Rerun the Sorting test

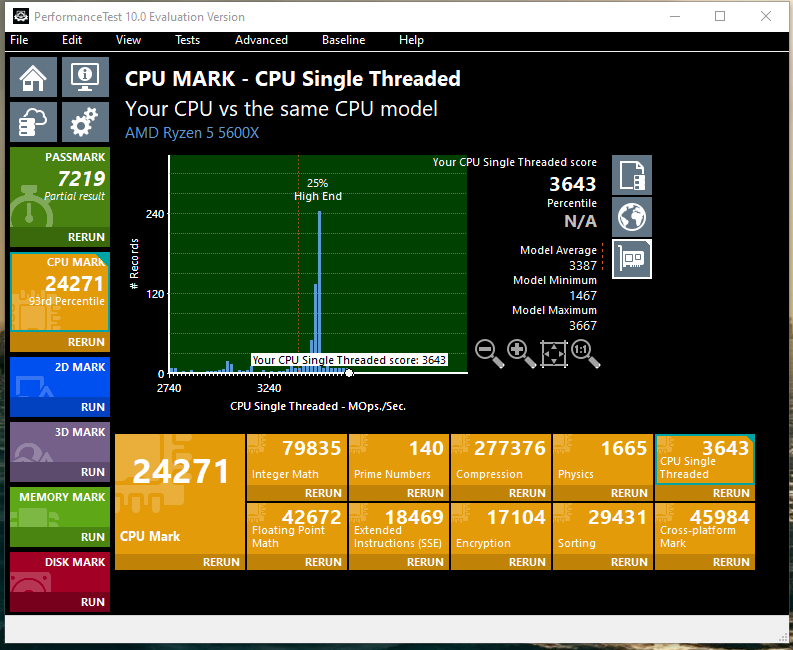pyautogui.click(x=603, y=562)
